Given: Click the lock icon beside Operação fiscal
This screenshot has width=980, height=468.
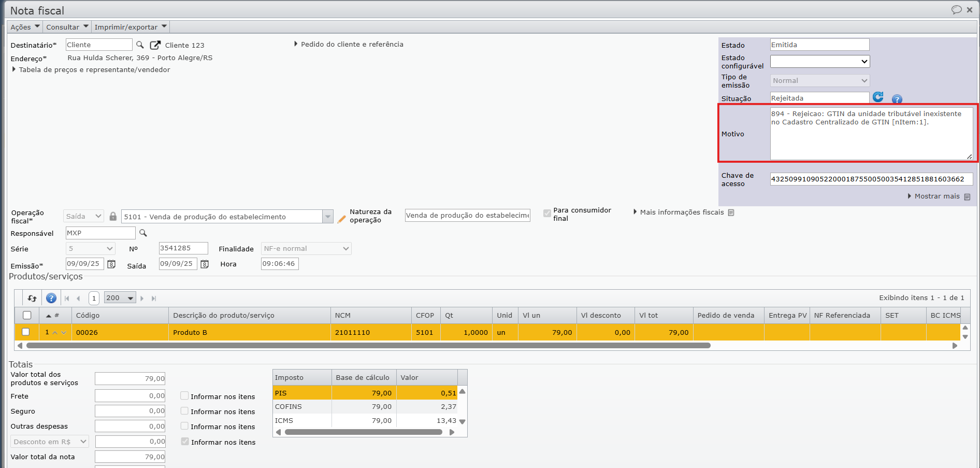Looking at the screenshot, I should pos(113,216).
